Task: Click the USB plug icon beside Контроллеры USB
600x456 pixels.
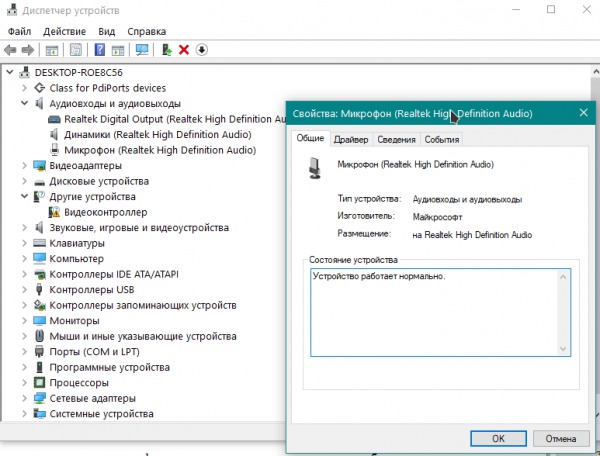Action: pos(39,290)
